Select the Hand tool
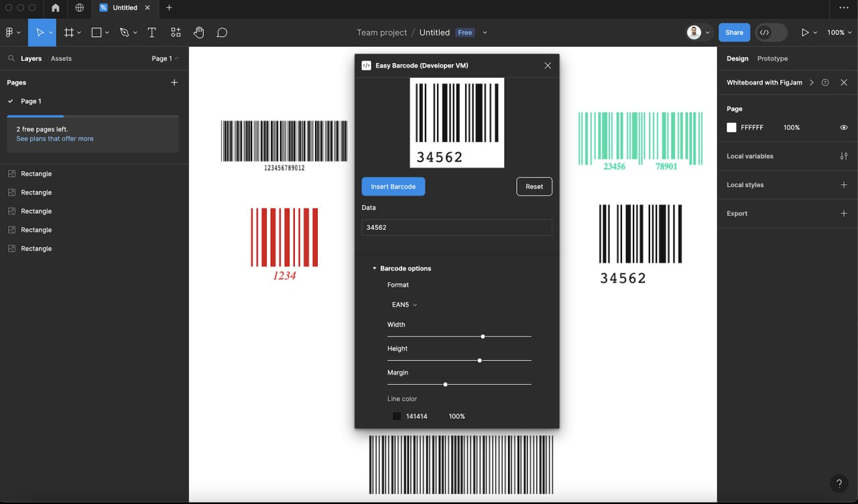This screenshot has height=504, width=858. pyautogui.click(x=199, y=32)
